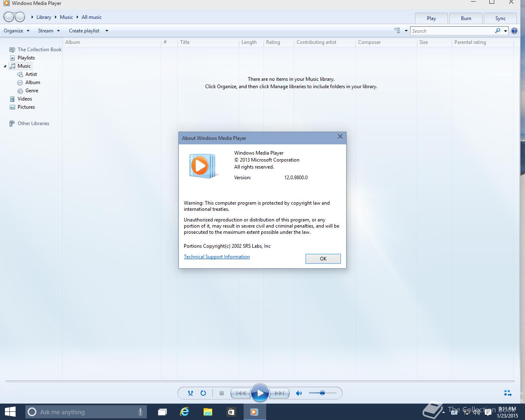Click the Cortana Ask me anything box
525x420 pixels.
coord(86,412)
